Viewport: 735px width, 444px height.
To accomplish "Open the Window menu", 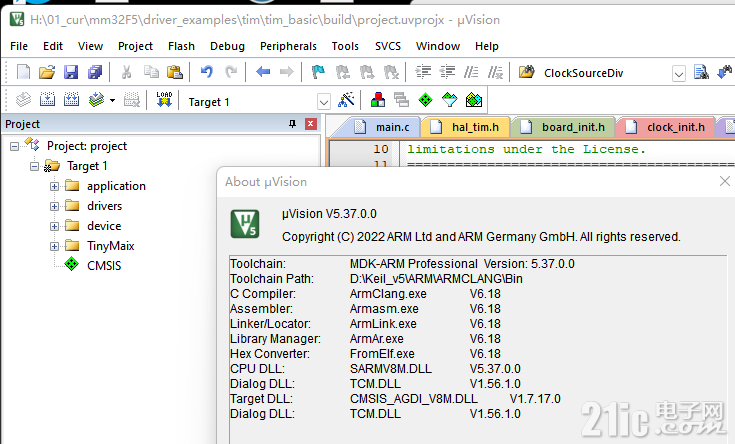I will click(438, 46).
